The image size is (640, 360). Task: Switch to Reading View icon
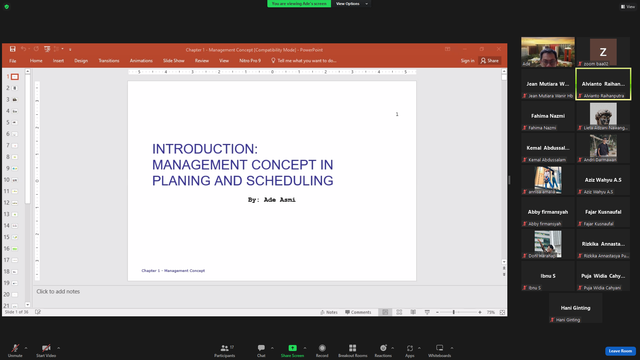413,312
